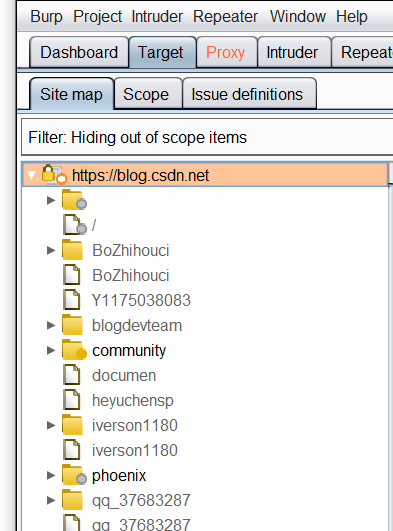Expand the phoenix folder
The height and width of the screenshot is (531, 393).
(51, 475)
